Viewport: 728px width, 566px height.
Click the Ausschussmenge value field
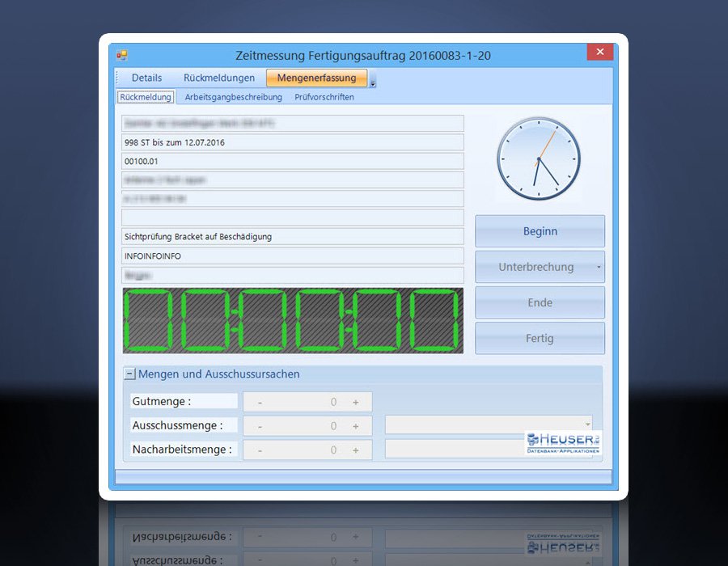click(307, 426)
